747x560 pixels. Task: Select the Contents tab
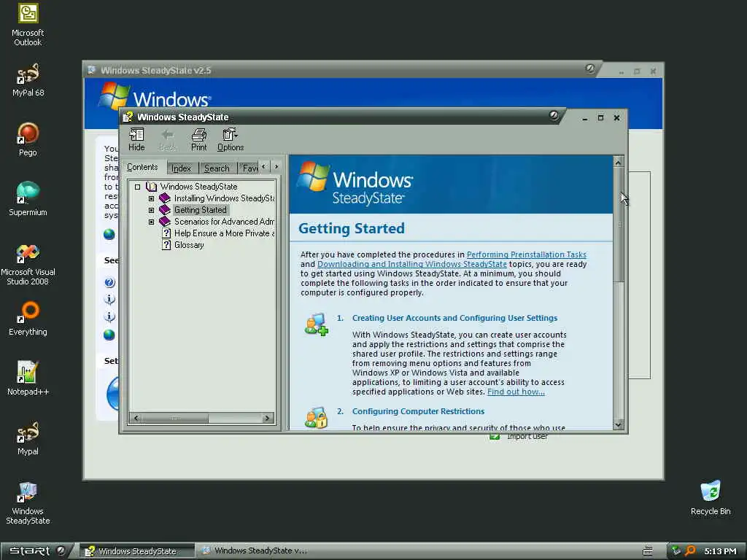point(142,167)
